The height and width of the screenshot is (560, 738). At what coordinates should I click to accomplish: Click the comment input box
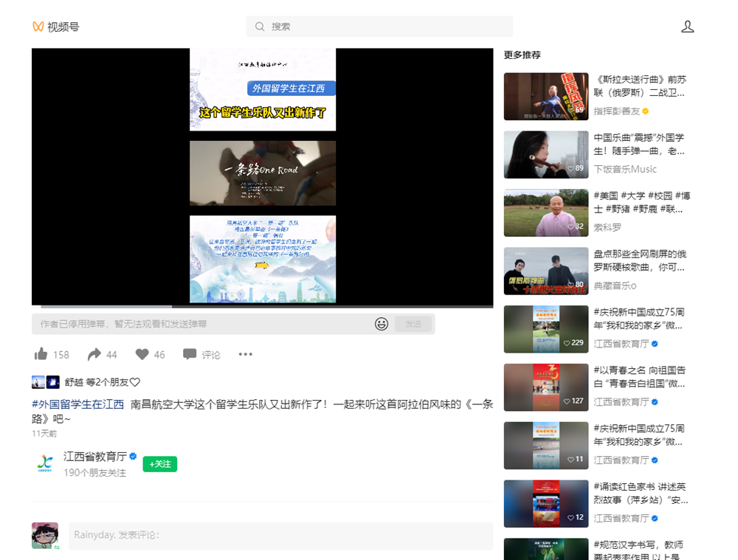pos(280,535)
